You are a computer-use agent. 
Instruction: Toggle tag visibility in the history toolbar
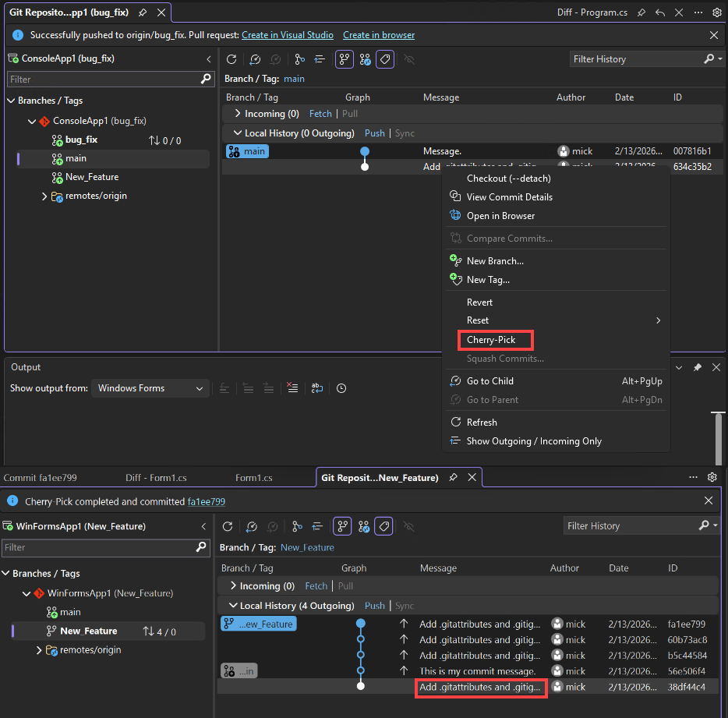coord(384,58)
